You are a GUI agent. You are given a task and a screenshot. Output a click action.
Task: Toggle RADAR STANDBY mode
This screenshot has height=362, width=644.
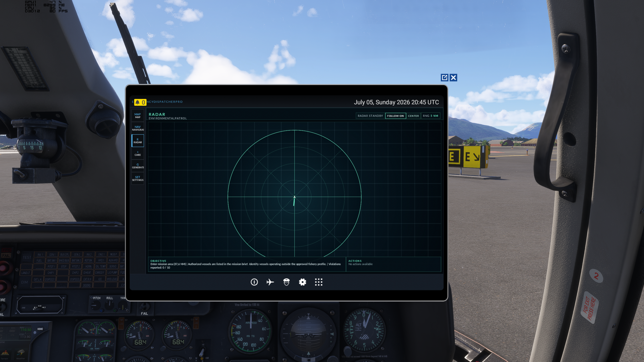370,116
